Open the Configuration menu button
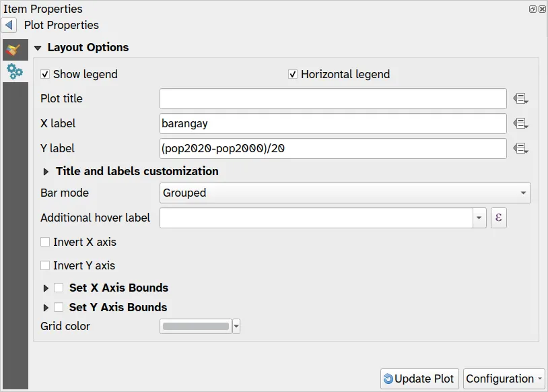 [505, 379]
